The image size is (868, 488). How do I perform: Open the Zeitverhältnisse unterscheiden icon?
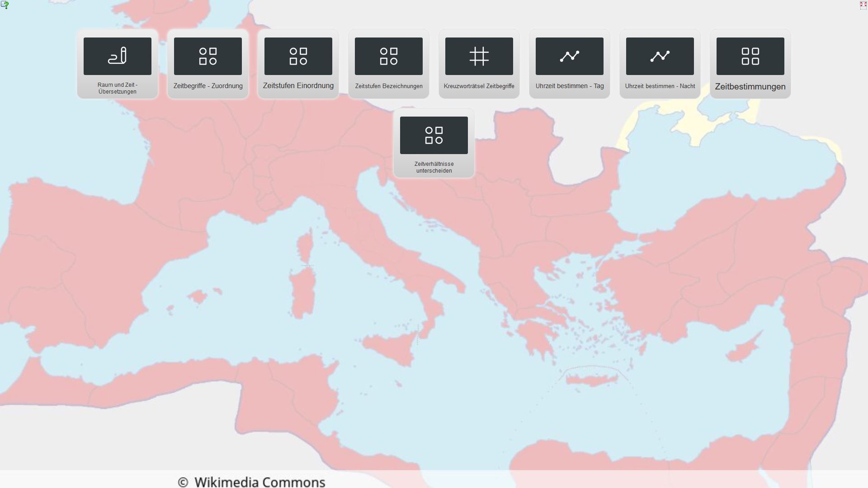[x=434, y=135]
